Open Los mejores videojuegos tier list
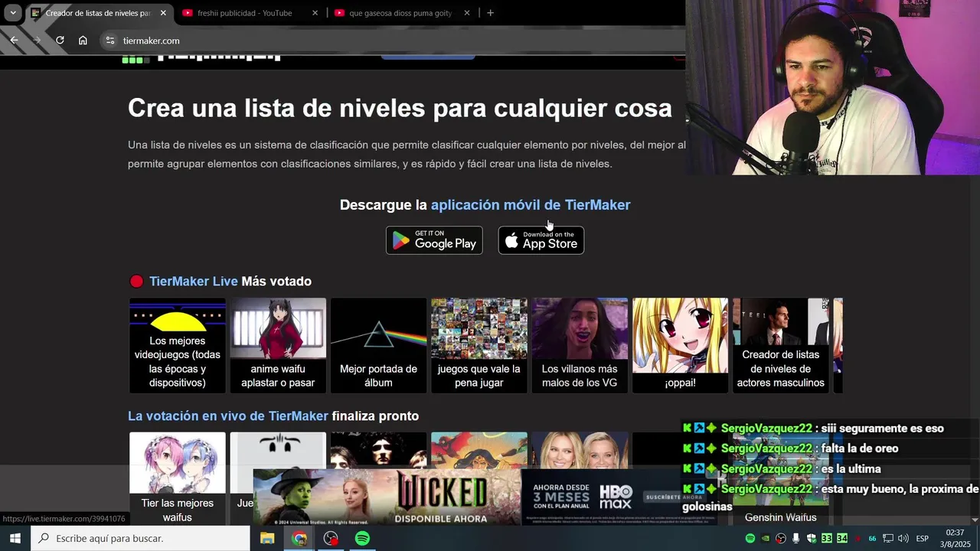 (x=178, y=345)
